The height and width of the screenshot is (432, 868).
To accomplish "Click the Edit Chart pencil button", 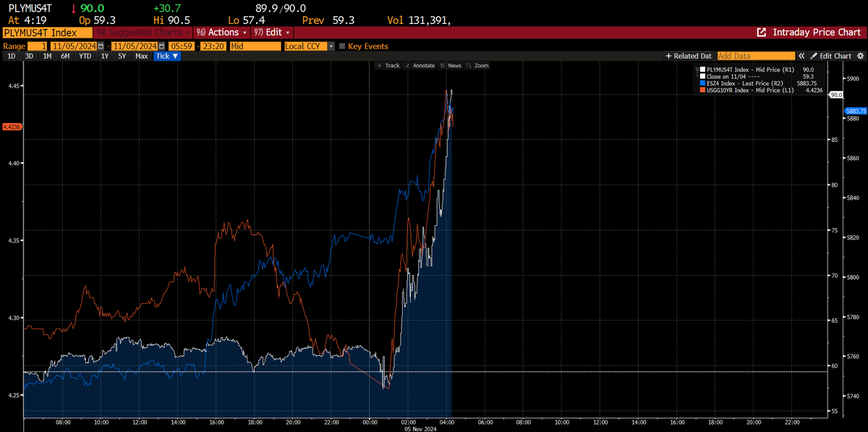I will click(x=830, y=56).
